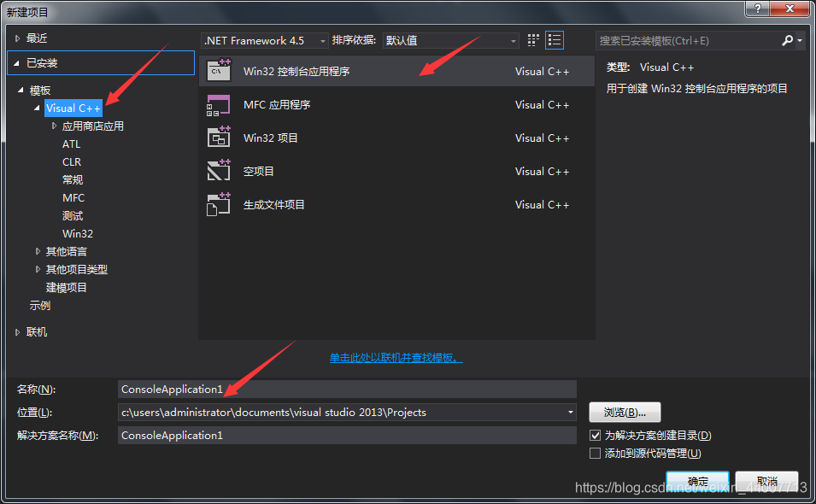Image resolution: width=816 pixels, height=504 pixels.
Task: Select the 生成文件项目 template icon
Action: [219, 204]
